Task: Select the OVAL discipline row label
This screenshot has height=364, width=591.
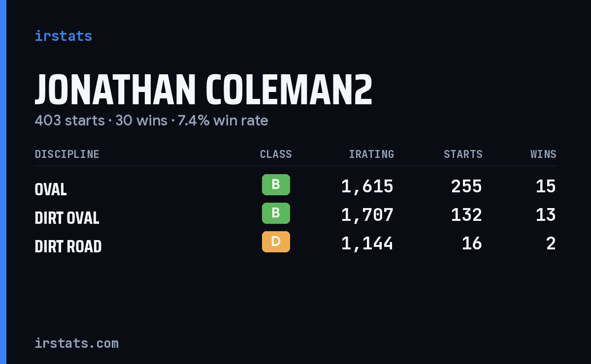Action: pos(51,189)
